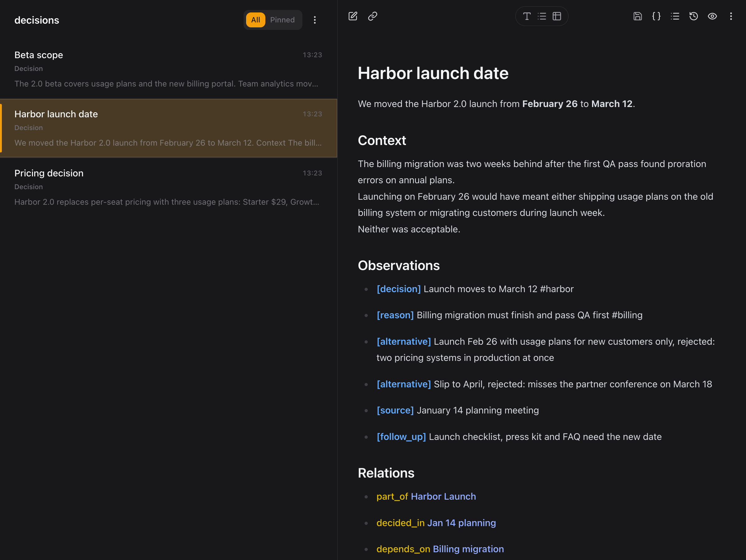This screenshot has height=560, width=746.
Task: Open the curly braces source view icon
Action: [656, 16]
